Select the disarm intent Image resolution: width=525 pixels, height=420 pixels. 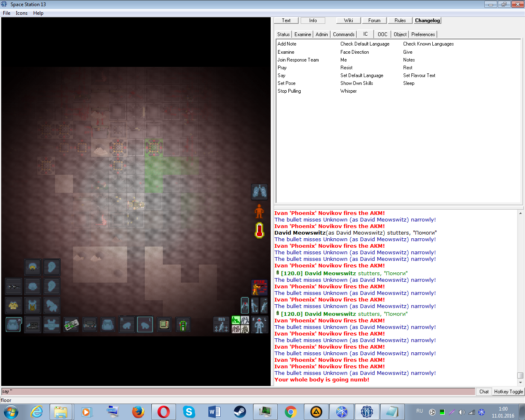click(x=245, y=320)
